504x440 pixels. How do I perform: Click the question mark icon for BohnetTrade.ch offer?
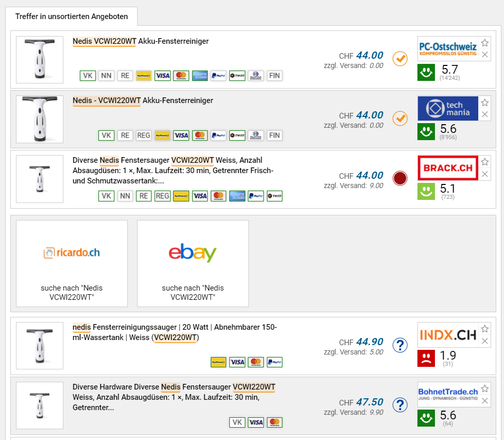pyautogui.click(x=400, y=405)
